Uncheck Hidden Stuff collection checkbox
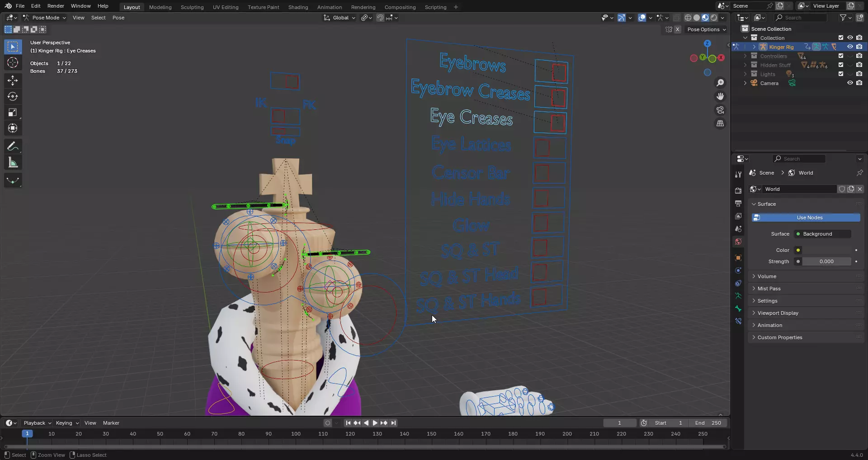868x460 pixels. tap(841, 65)
